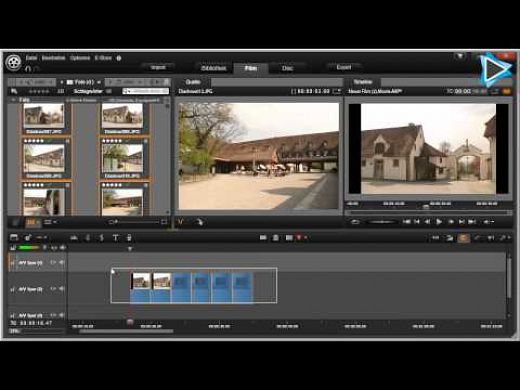Click the player scrubber bar under the preview
The width and height of the screenshot is (520, 390).
point(428,212)
